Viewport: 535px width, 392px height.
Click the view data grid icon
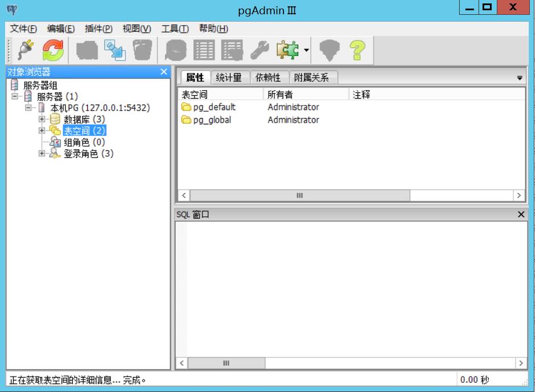click(204, 50)
